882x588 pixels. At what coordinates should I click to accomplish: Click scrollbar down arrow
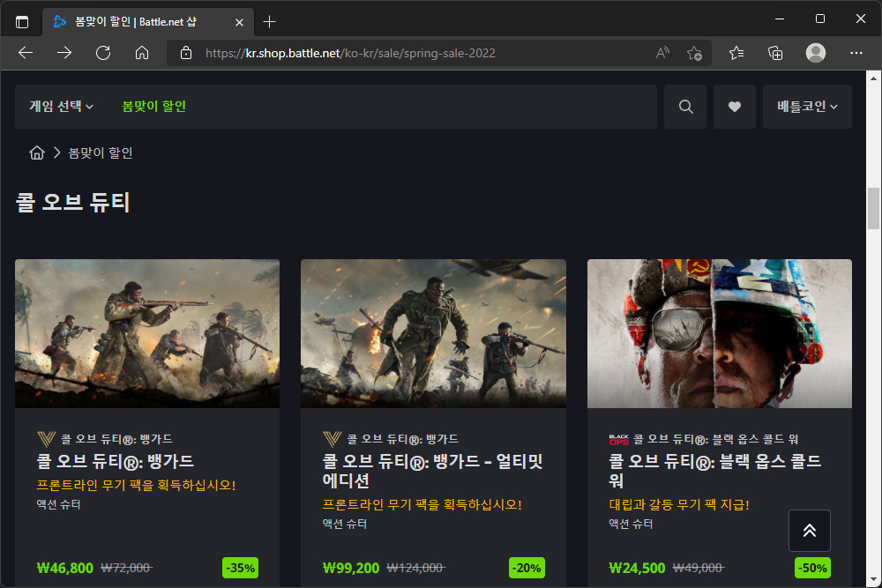(873, 579)
